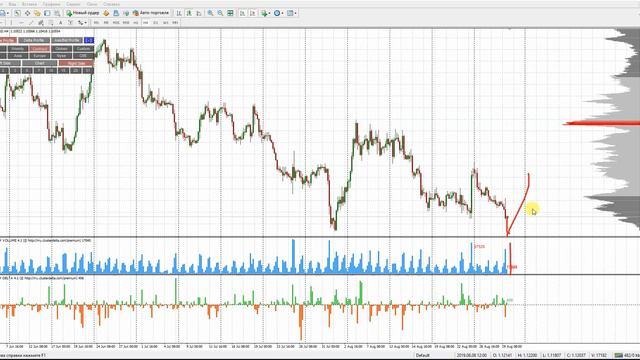Select the Globex profile button

coord(62,49)
